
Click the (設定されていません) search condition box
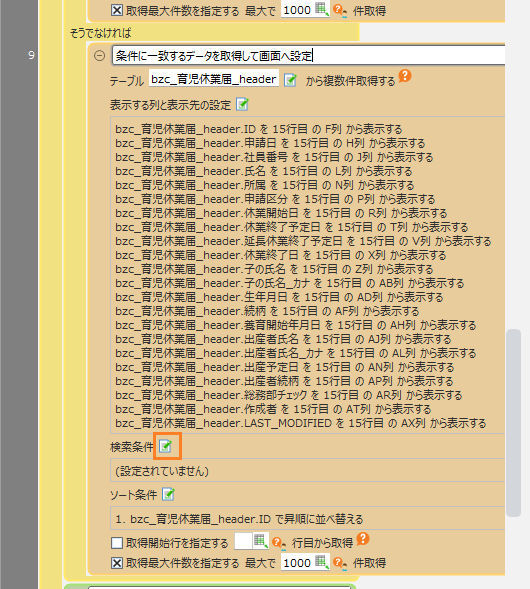(x=308, y=471)
